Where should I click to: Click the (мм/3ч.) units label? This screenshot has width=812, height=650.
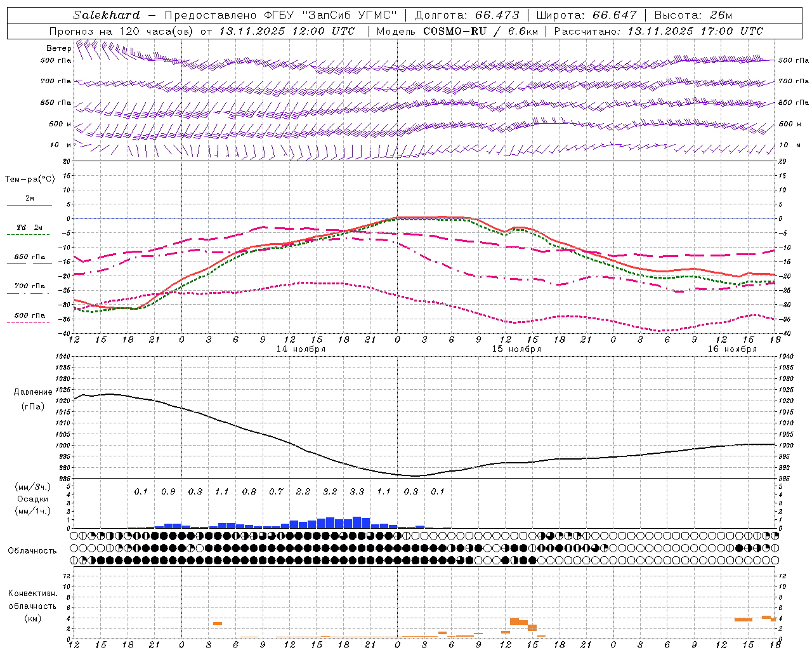tap(33, 487)
